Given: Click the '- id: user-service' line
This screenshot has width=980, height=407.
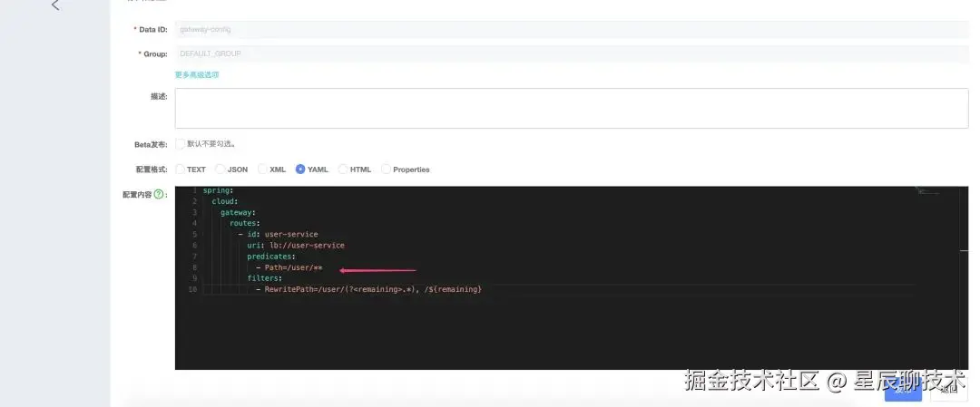Looking at the screenshot, I should (279, 235).
